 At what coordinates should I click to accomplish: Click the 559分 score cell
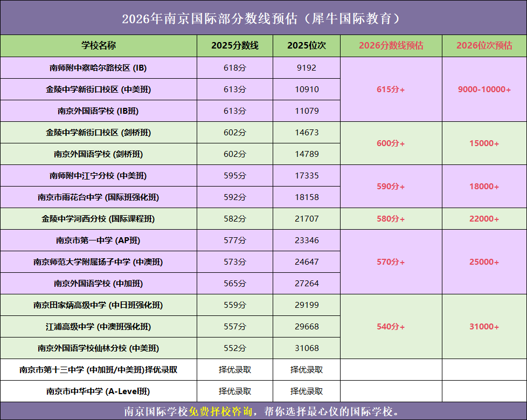[x=235, y=305]
